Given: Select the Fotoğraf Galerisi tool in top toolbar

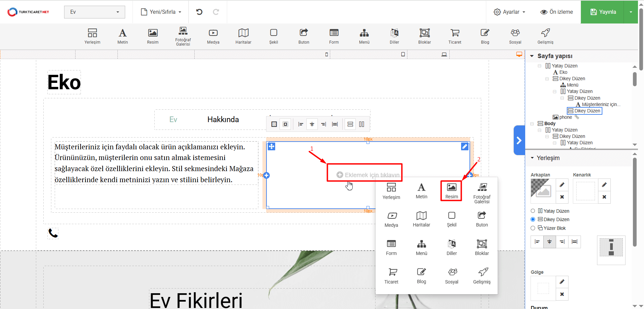Looking at the screenshot, I should [x=183, y=36].
